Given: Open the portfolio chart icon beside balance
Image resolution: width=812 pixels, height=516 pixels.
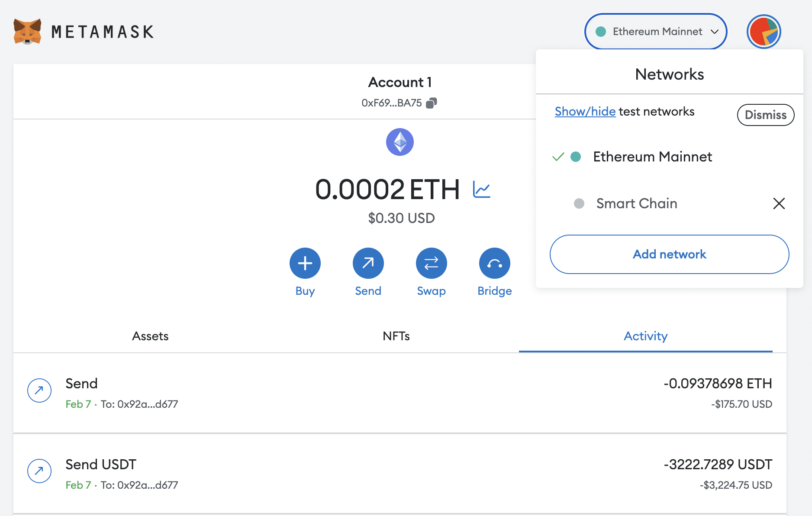Looking at the screenshot, I should [x=482, y=190].
